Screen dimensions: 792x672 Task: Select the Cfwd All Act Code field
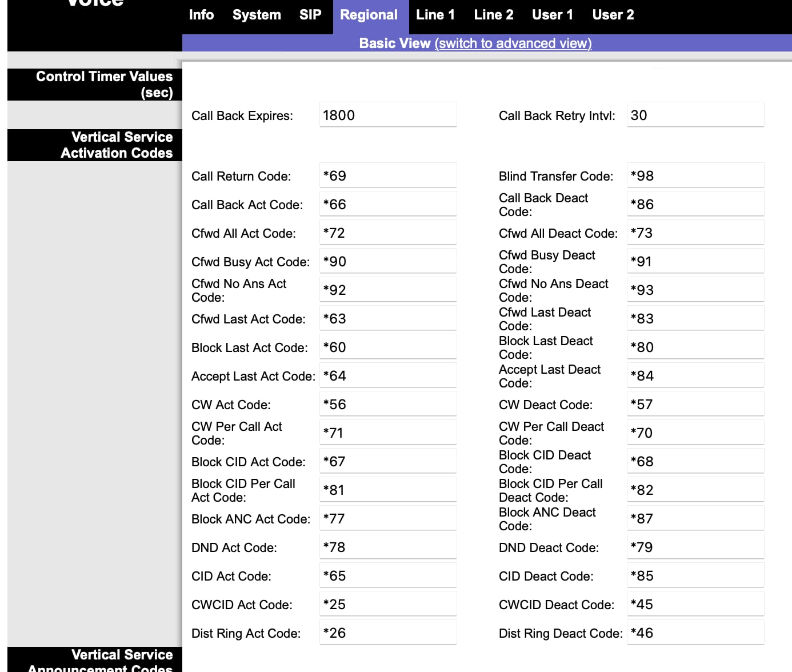(388, 233)
